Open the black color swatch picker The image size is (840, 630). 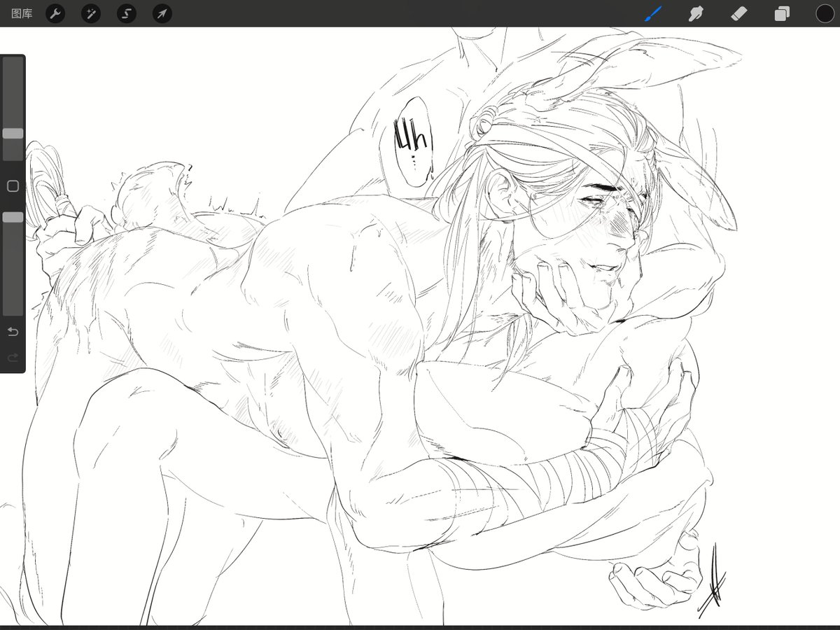(825, 13)
